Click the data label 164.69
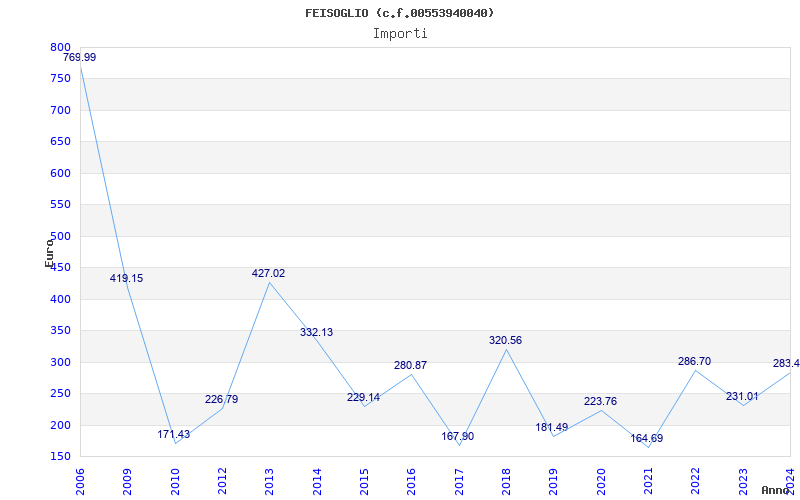 click(x=646, y=438)
